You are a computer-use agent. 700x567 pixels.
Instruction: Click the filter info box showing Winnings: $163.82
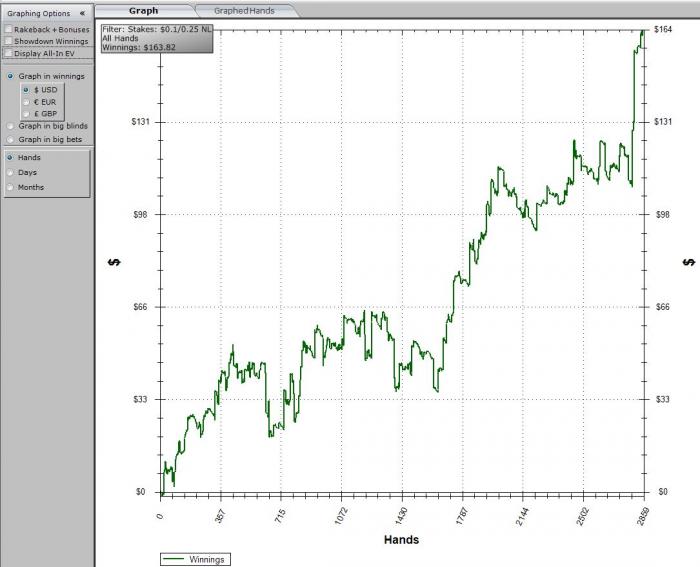(157, 38)
